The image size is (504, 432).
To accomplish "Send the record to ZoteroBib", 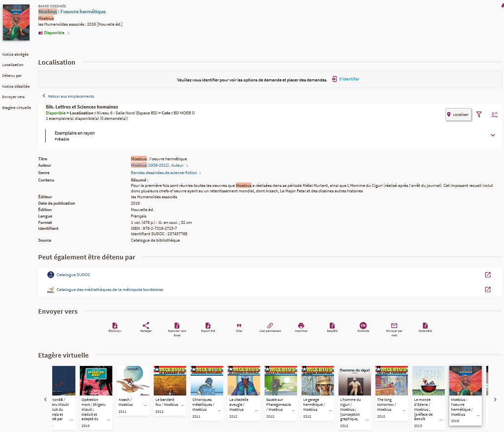I will (425, 325).
